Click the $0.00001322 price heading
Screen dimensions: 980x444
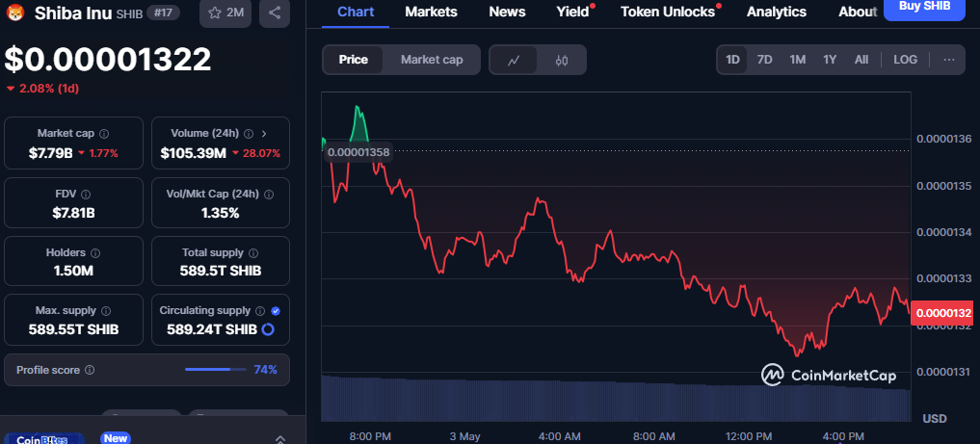click(108, 60)
